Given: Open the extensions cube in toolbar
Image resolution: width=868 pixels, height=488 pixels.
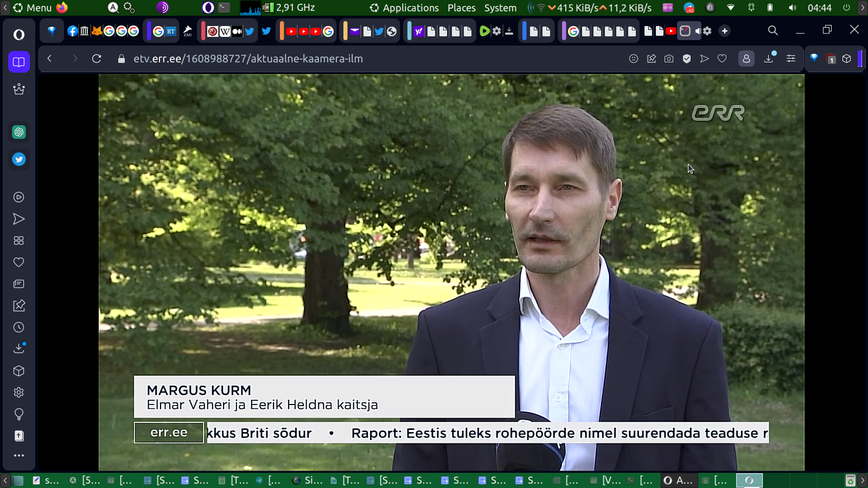Looking at the screenshot, I should coord(847,59).
